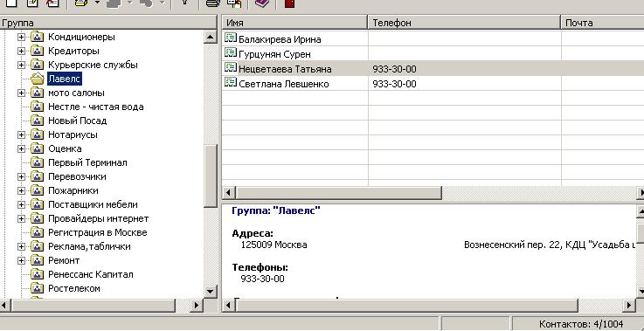
Task: Select contact Светлана Левшенко in the list
Action: tap(283, 84)
